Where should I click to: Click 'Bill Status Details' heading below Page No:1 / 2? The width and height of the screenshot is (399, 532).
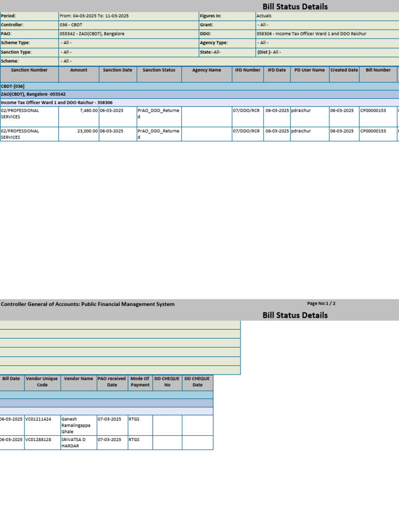[295, 315]
